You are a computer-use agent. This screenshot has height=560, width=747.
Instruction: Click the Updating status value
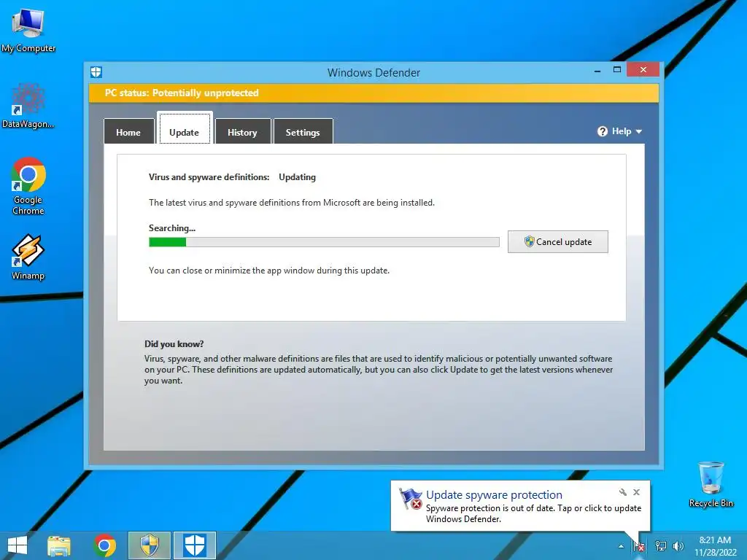[298, 177]
